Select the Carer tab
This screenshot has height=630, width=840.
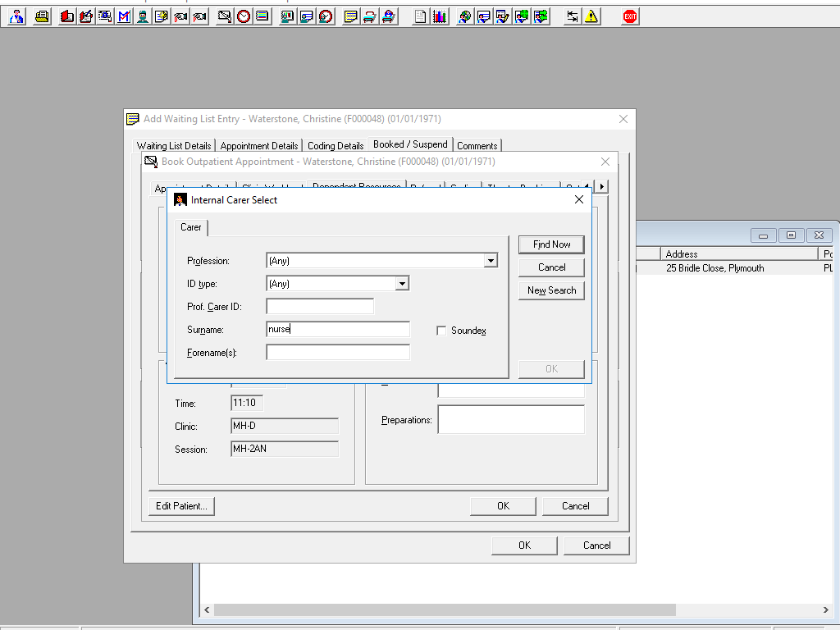click(x=190, y=227)
